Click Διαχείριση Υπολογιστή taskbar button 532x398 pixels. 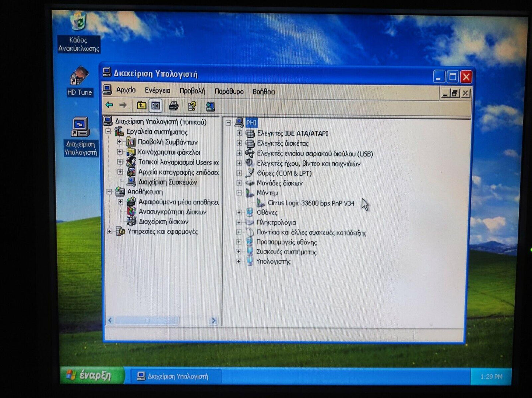point(173,376)
